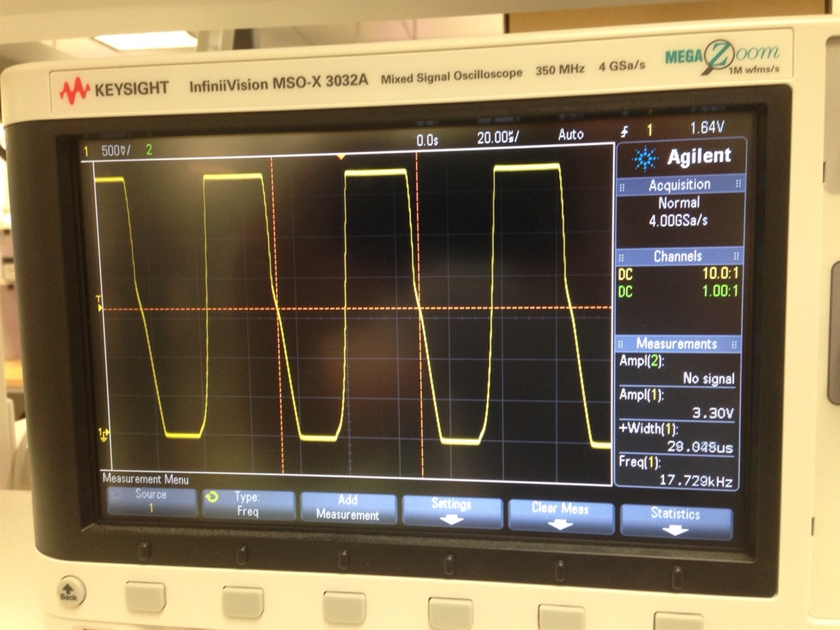Click the Freq(1) 17.729kHz measurement value
This screenshot has height=630, width=840.
coord(697,480)
